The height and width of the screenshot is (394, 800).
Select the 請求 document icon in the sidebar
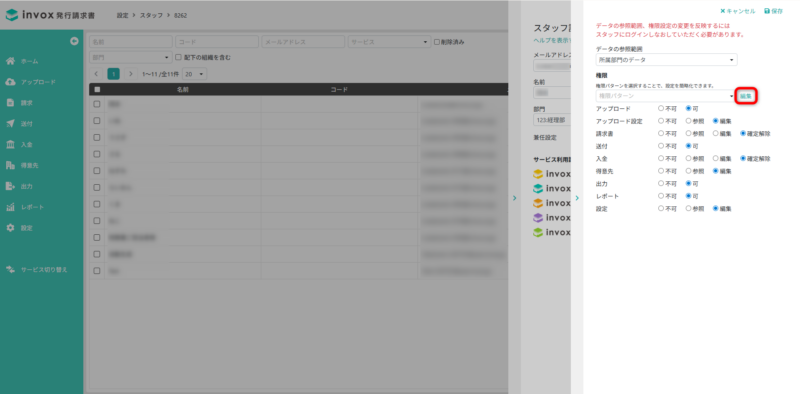tap(10, 103)
